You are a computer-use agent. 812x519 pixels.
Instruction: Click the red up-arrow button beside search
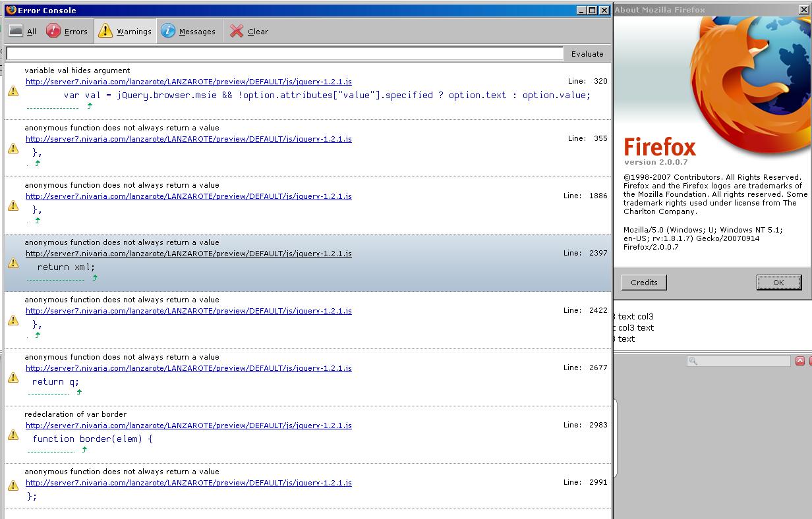(x=800, y=361)
